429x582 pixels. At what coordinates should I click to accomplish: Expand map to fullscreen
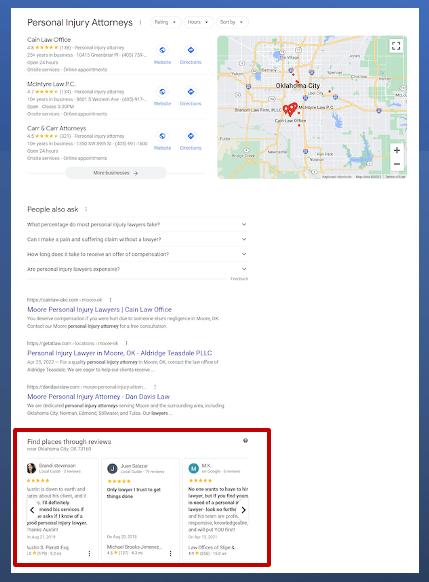396,46
